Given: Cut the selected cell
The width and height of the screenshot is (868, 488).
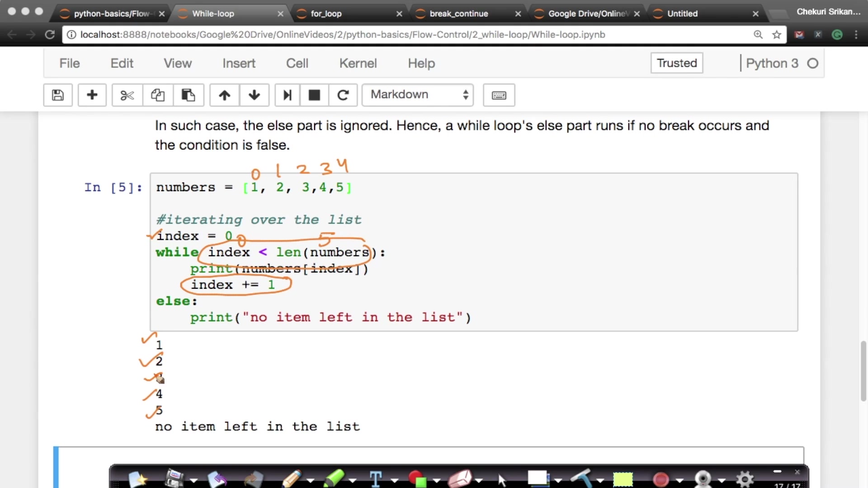Looking at the screenshot, I should (x=127, y=95).
